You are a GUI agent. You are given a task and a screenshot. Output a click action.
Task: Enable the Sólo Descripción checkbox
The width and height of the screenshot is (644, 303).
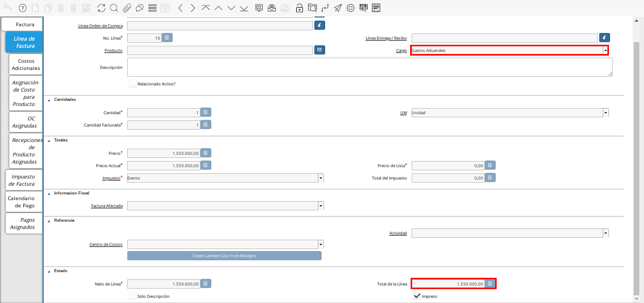coord(133,296)
